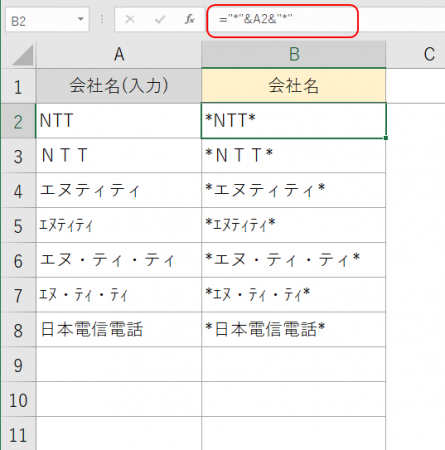
Task: Click the fill handle of cell B2
Action: (386, 138)
